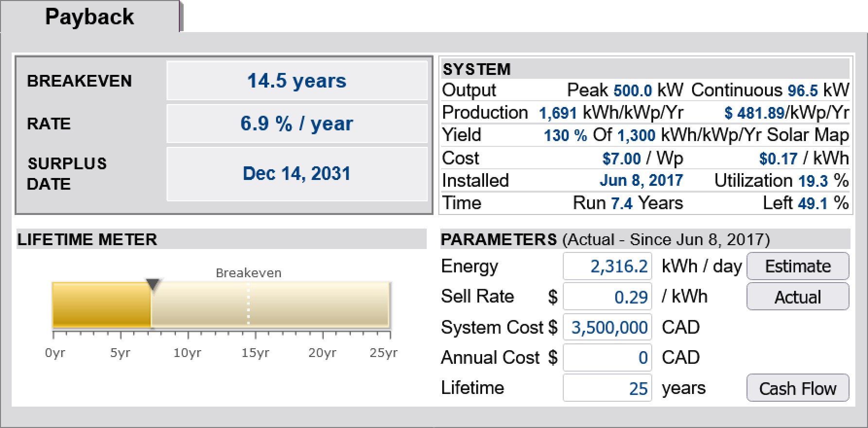This screenshot has height=428, width=868.
Task: Click the Lifetime years field
Action: [607, 388]
